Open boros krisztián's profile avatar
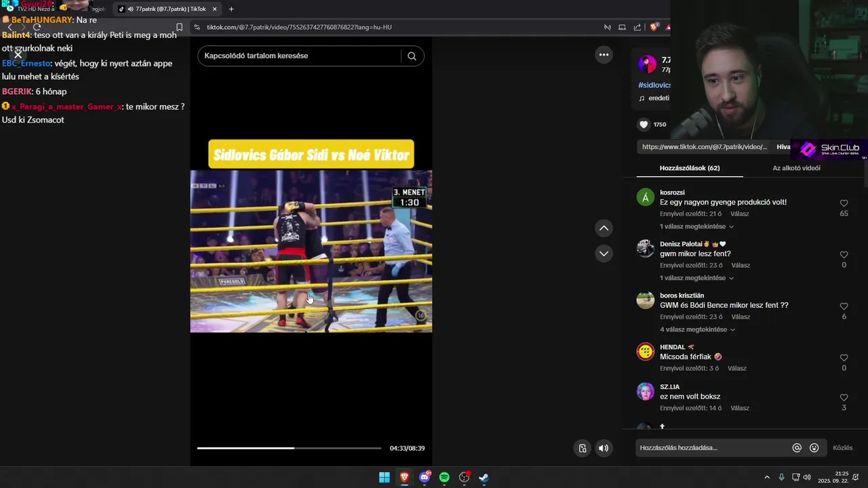This screenshot has height=488, width=868. click(x=646, y=300)
